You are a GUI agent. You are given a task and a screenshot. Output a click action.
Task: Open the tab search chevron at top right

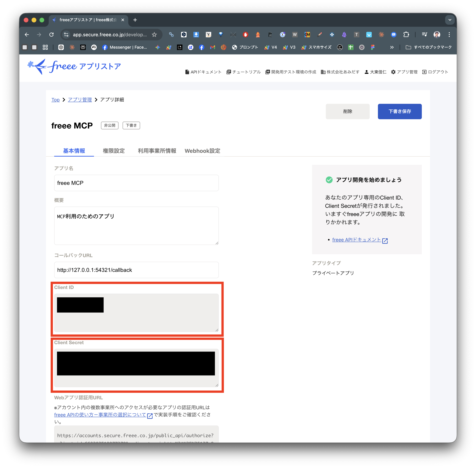(450, 20)
